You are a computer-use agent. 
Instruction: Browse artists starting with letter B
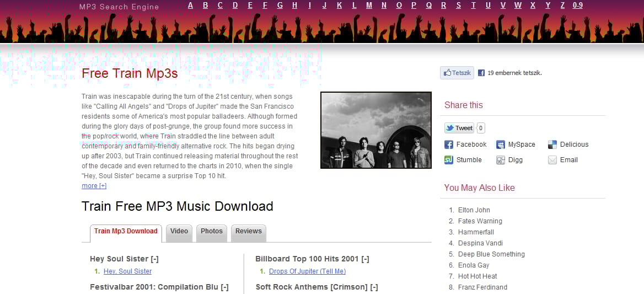[205, 6]
